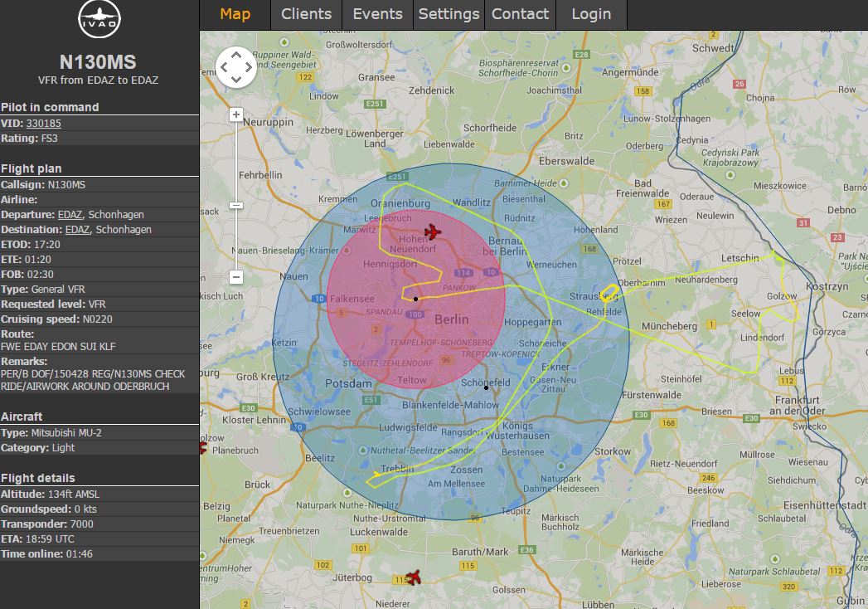Click the 'ETA: 18:59 UTC' row
Image resolution: width=868 pixels, height=609 pixels.
tap(99, 539)
